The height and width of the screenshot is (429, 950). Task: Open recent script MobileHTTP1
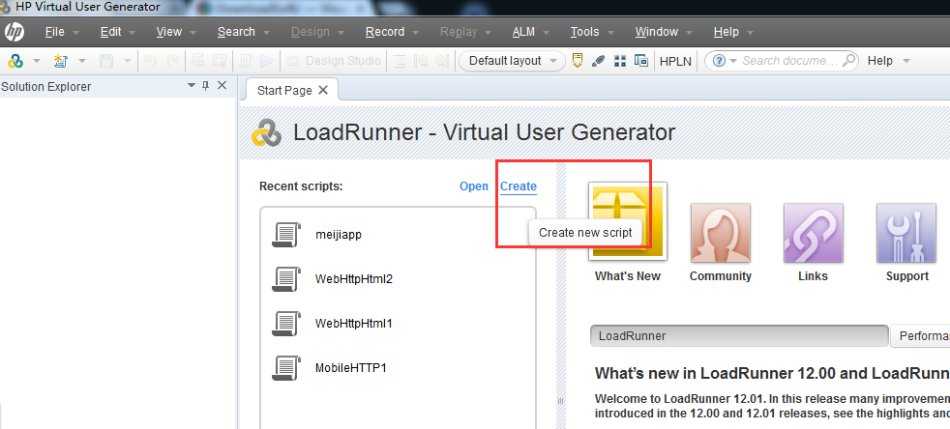point(350,368)
